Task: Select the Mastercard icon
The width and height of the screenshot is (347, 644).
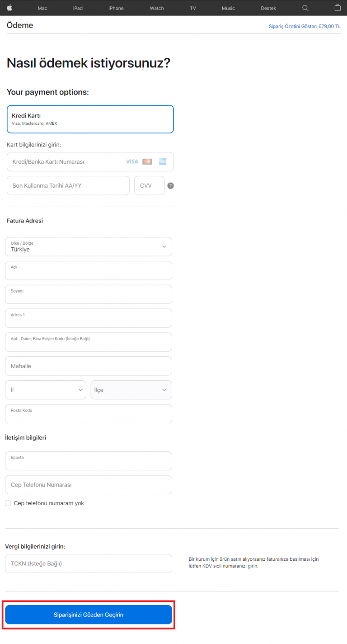Action: (147, 161)
